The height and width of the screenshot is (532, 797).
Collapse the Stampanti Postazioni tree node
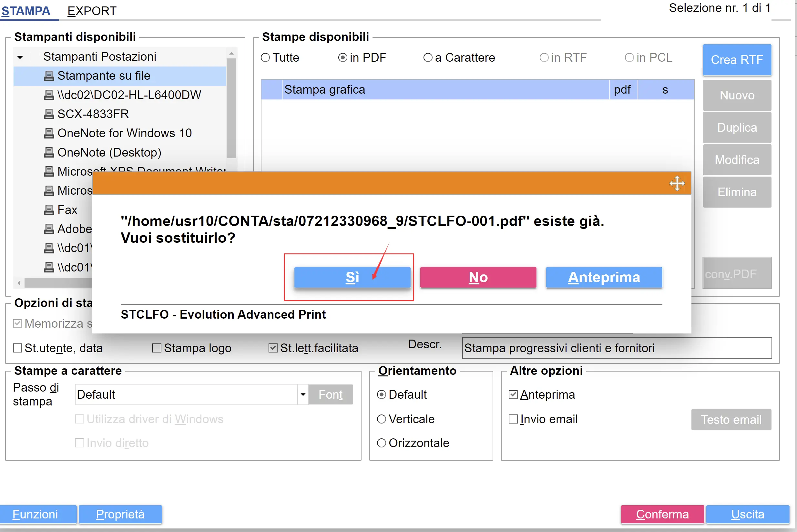(x=20, y=57)
